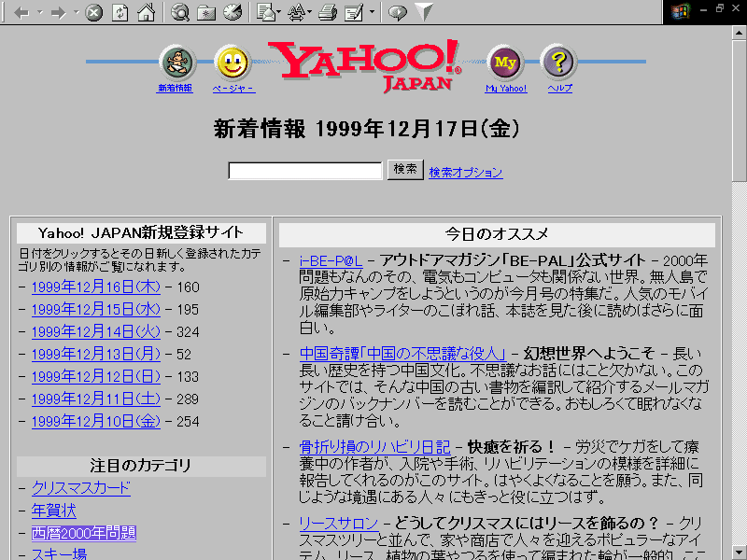The width and height of the screenshot is (747, 560).
Task: Click the purple My Yahoo! icon
Action: point(505,63)
